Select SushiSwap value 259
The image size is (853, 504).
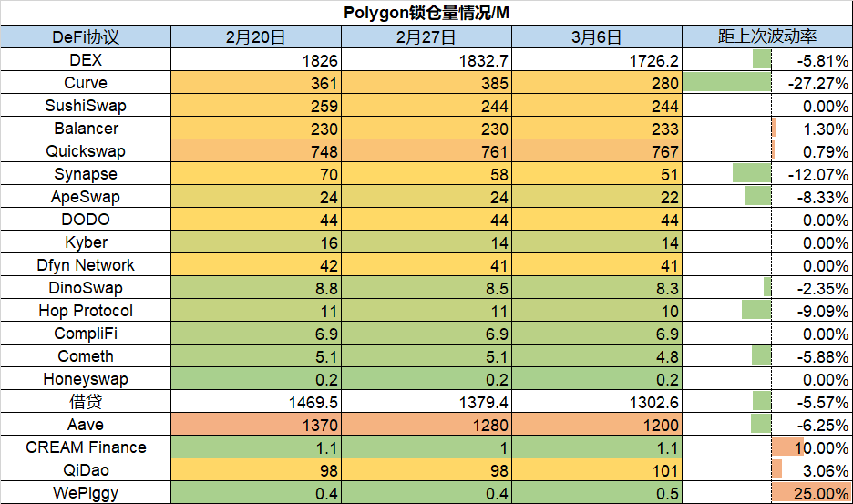(256, 105)
